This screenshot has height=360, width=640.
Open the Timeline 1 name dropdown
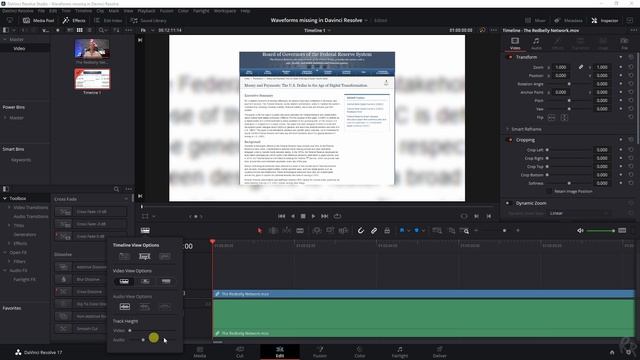pos(317,31)
